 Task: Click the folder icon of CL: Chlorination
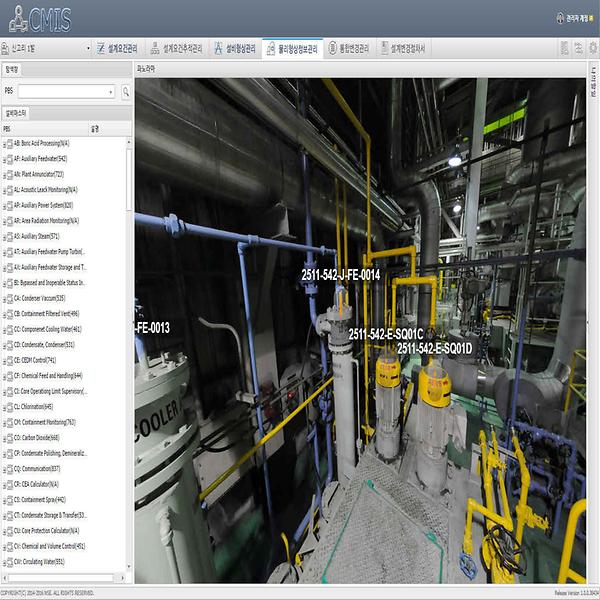click(11, 406)
